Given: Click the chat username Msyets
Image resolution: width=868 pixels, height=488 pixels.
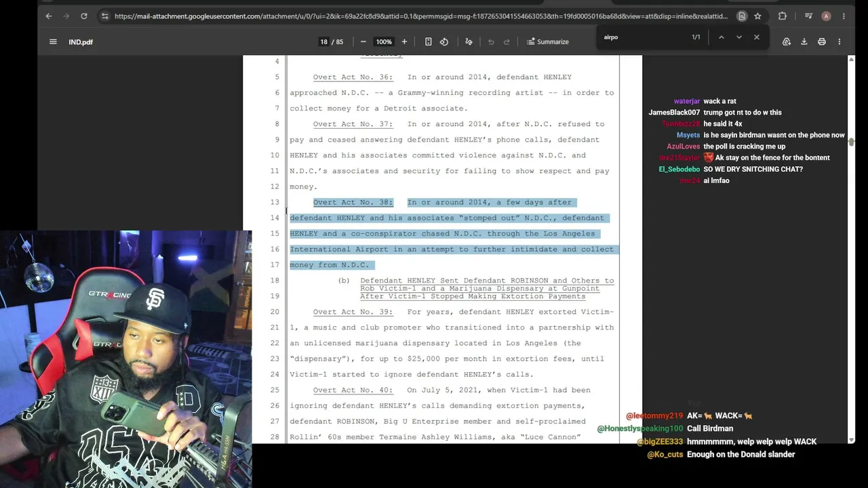Looking at the screenshot, I should tap(688, 135).
